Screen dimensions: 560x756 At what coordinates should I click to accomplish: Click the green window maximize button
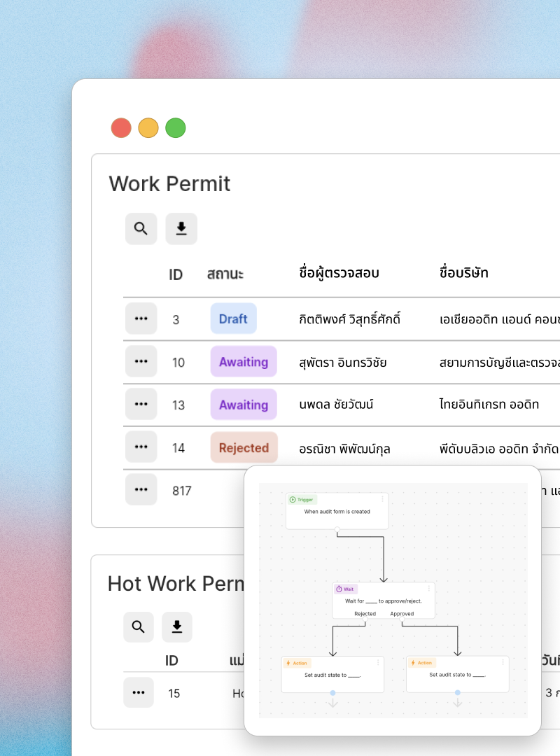(176, 129)
